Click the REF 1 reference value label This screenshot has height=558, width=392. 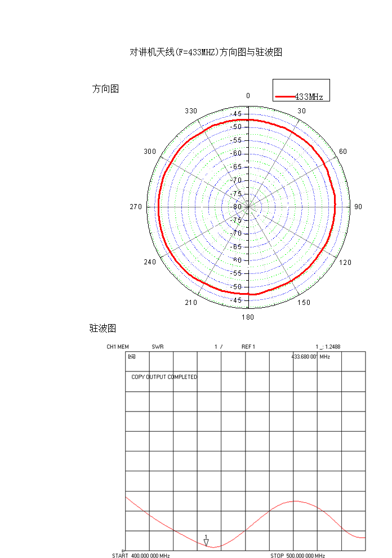tap(248, 347)
